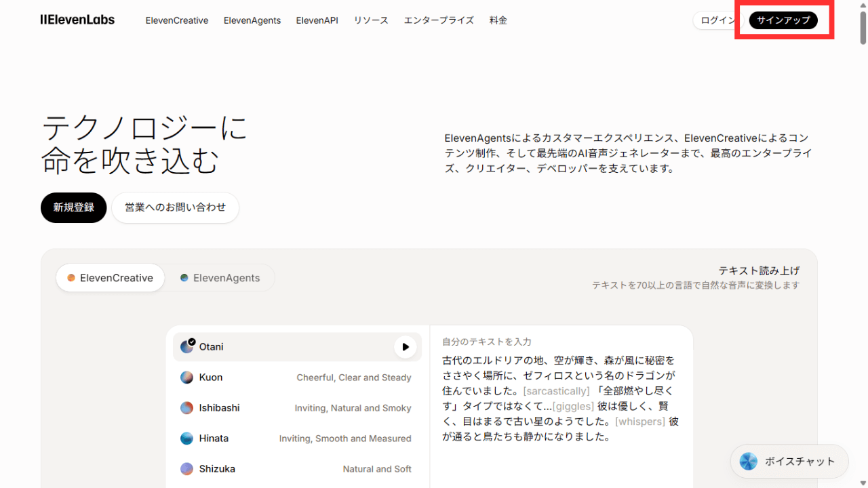Click Otani's voice avatar icon
868x488 pixels.
pos(187,347)
